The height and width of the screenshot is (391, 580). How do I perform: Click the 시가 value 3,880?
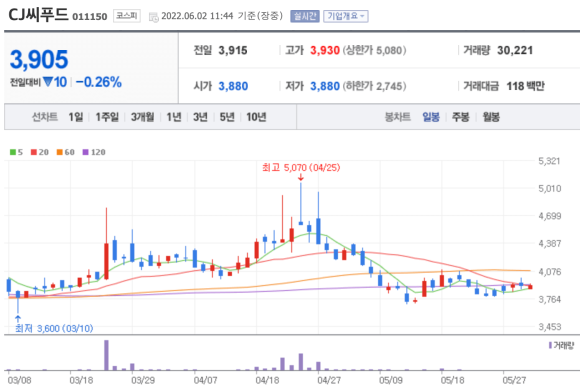233,86
